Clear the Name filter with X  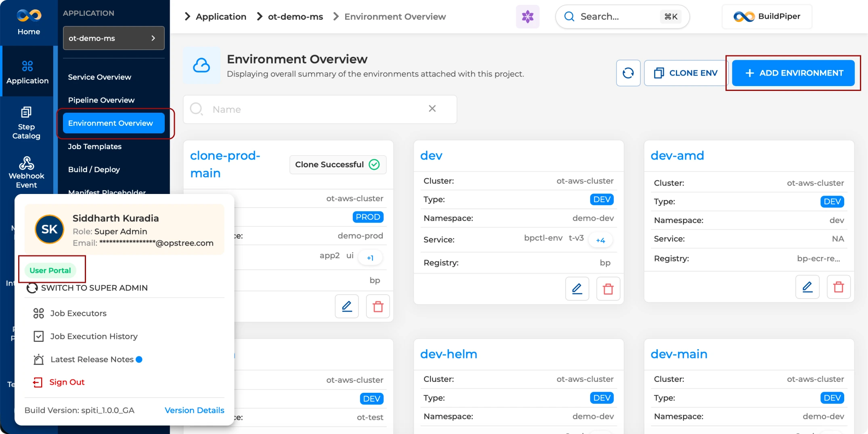(x=432, y=109)
